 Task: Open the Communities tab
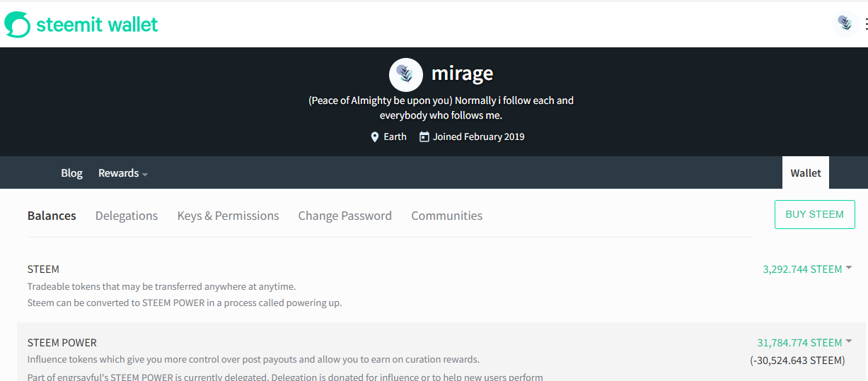click(446, 216)
